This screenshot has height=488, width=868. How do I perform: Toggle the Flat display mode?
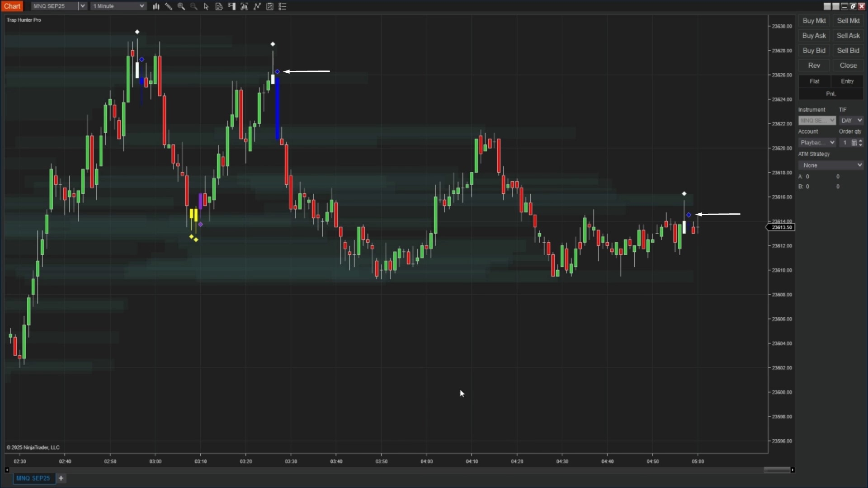point(814,81)
